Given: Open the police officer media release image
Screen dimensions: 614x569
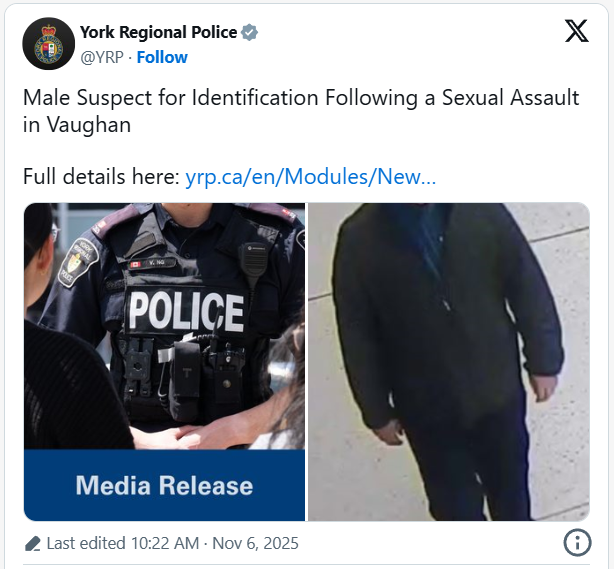Looking at the screenshot, I should coord(164,362).
